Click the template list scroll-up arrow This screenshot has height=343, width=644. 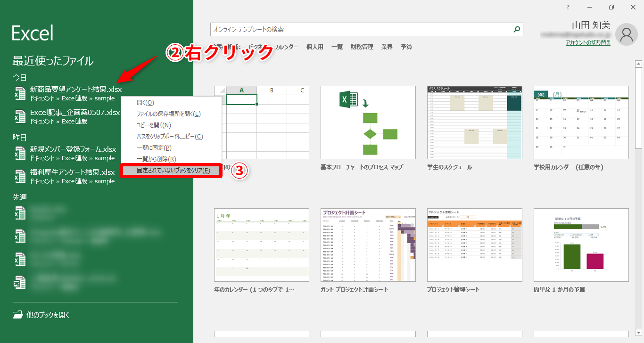(638, 64)
